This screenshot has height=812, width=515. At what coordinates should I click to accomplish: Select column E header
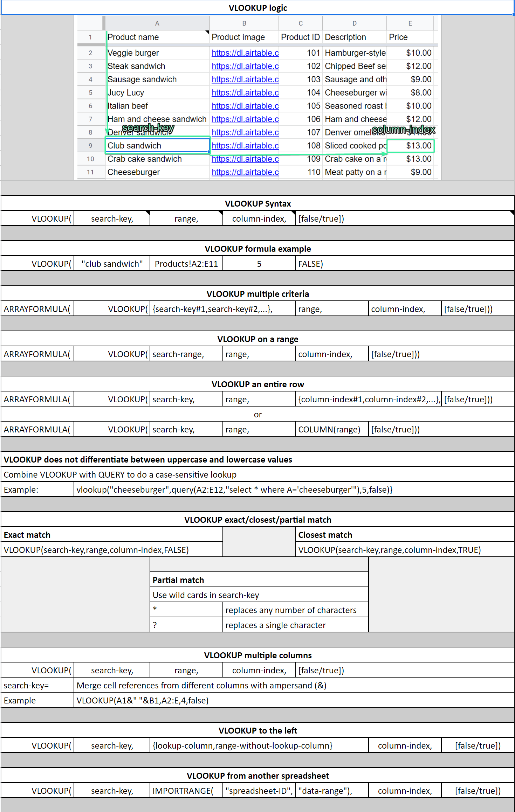[410, 23]
